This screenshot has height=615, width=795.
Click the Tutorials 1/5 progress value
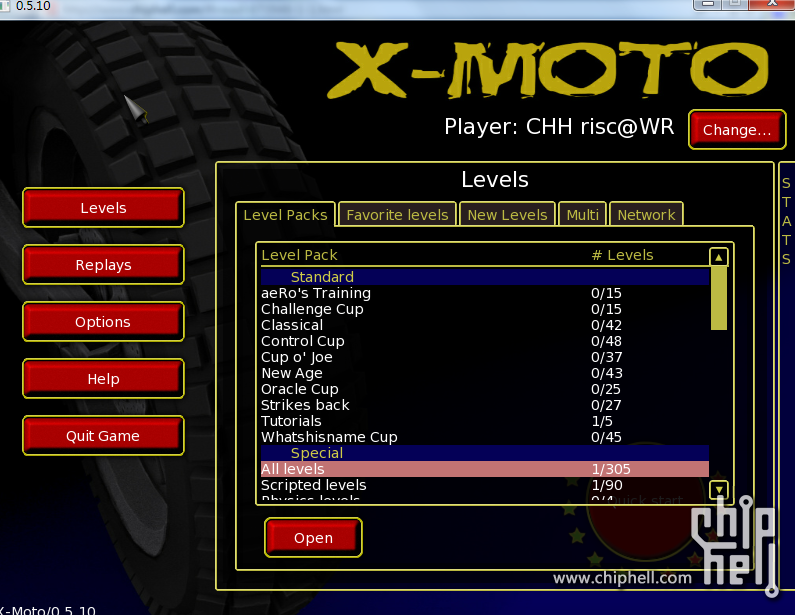[x=602, y=421]
